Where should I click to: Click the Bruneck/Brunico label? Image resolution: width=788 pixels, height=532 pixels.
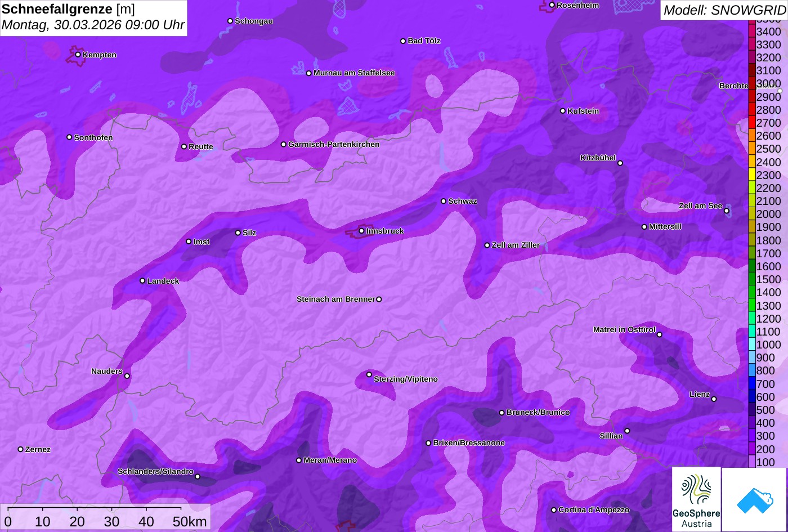tap(538, 412)
